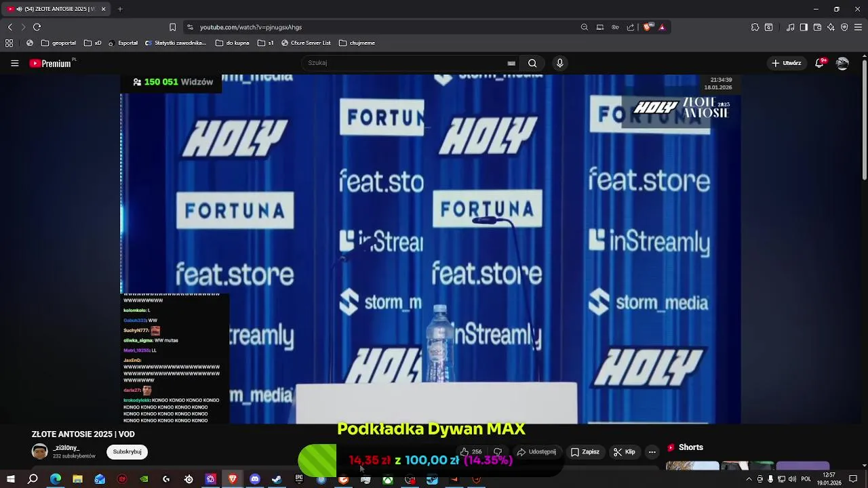
Task: Open Leo AI sparkle icon
Action: (x=831, y=27)
